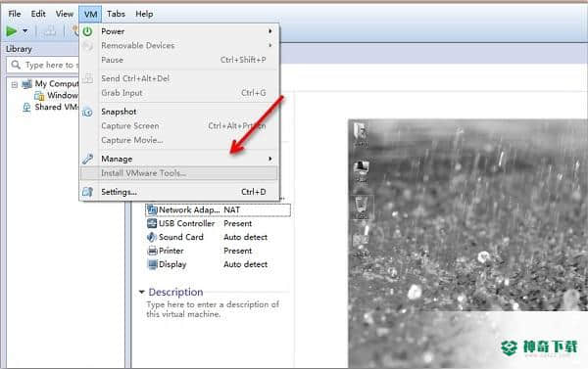Choose Pause from the VM menu

click(x=179, y=60)
